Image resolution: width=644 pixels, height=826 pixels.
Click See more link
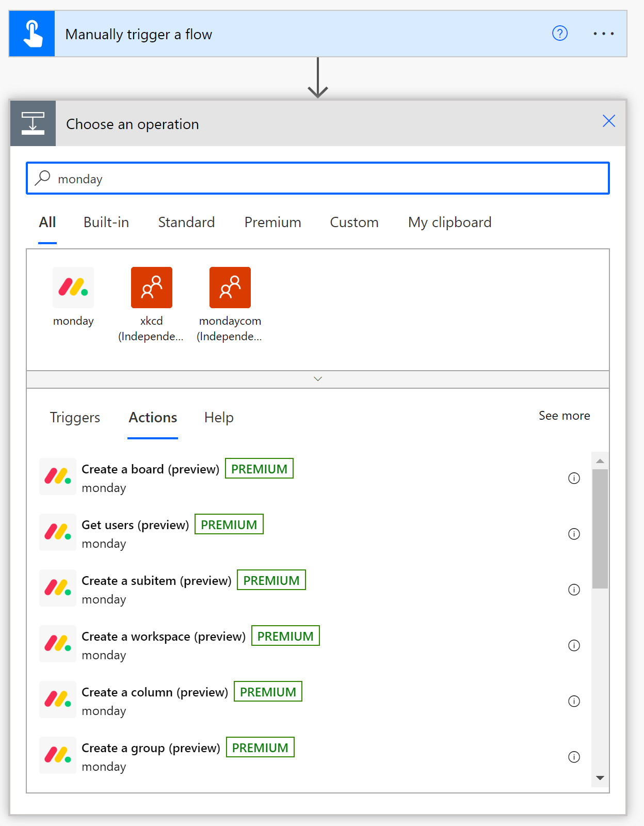[565, 416]
